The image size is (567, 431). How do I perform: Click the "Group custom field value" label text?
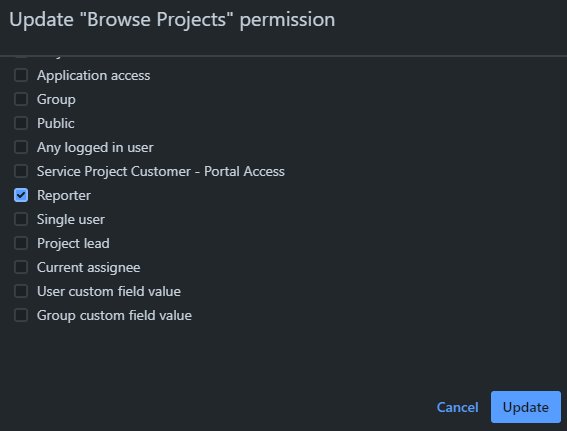coord(114,315)
